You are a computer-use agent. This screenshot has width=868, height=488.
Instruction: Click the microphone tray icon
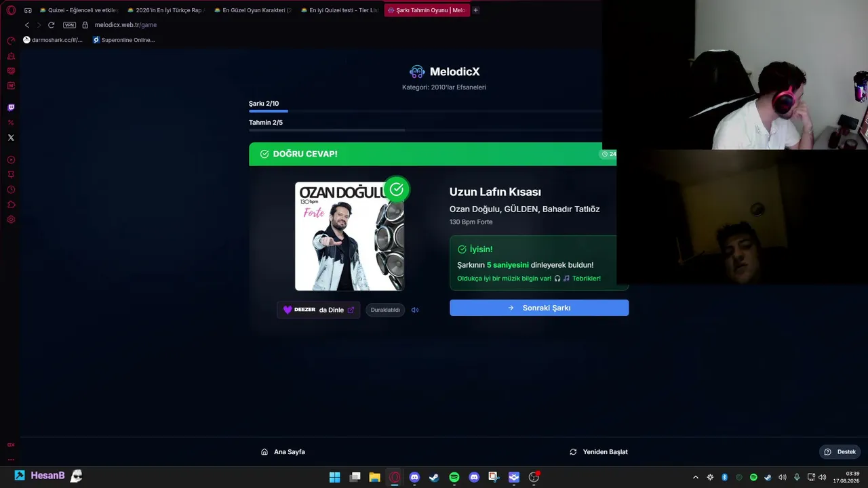point(797,477)
